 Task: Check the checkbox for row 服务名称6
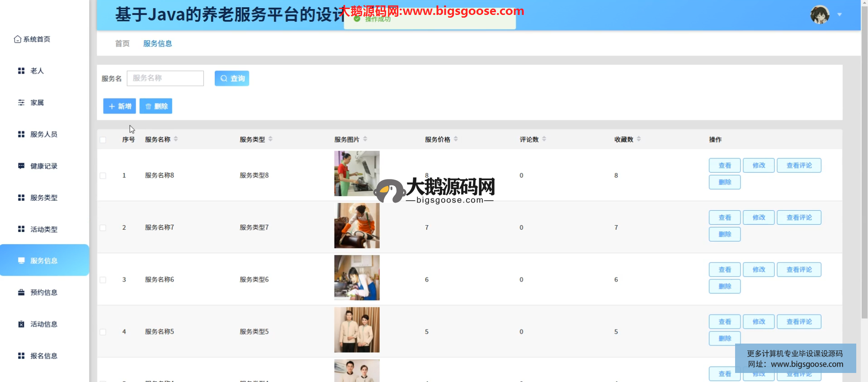(x=103, y=280)
